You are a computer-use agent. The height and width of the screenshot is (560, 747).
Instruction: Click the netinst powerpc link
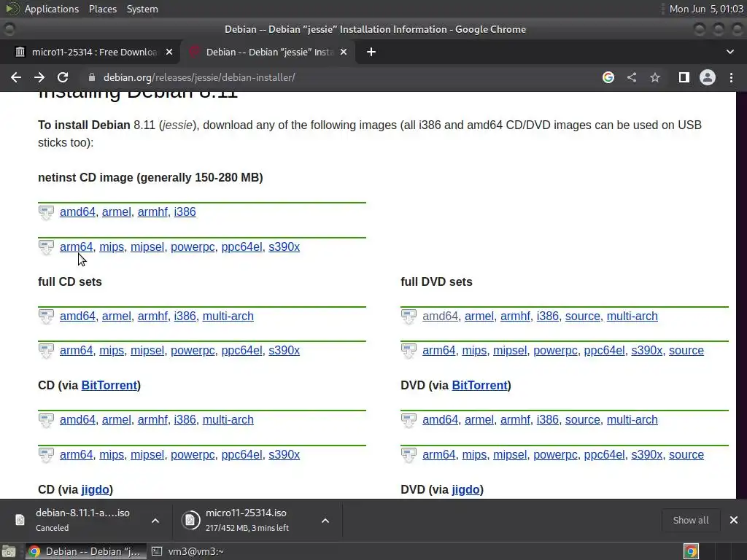193,246
